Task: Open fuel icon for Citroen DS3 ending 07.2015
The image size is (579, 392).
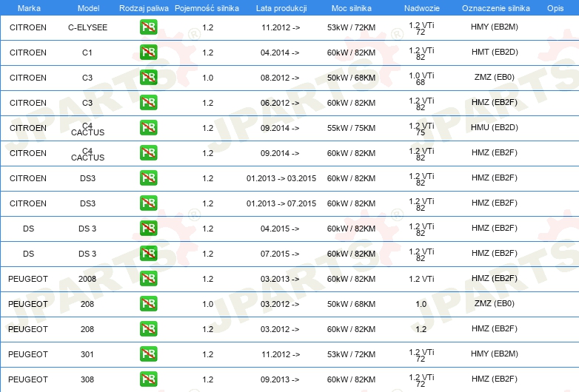Action: pyautogui.click(x=148, y=203)
